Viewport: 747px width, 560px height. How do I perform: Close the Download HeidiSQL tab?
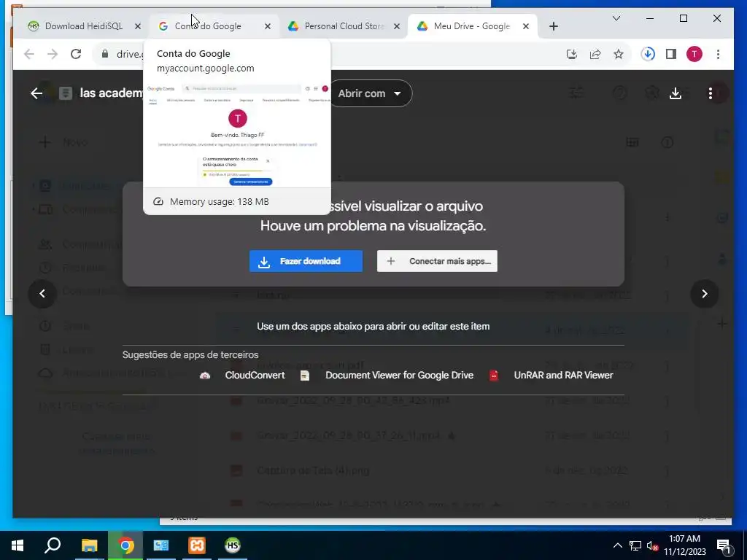138,26
